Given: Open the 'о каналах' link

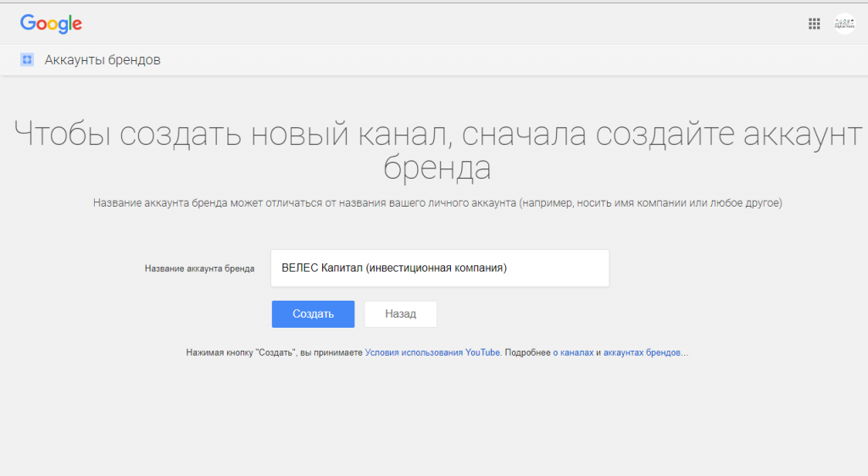Looking at the screenshot, I should point(573,352).
